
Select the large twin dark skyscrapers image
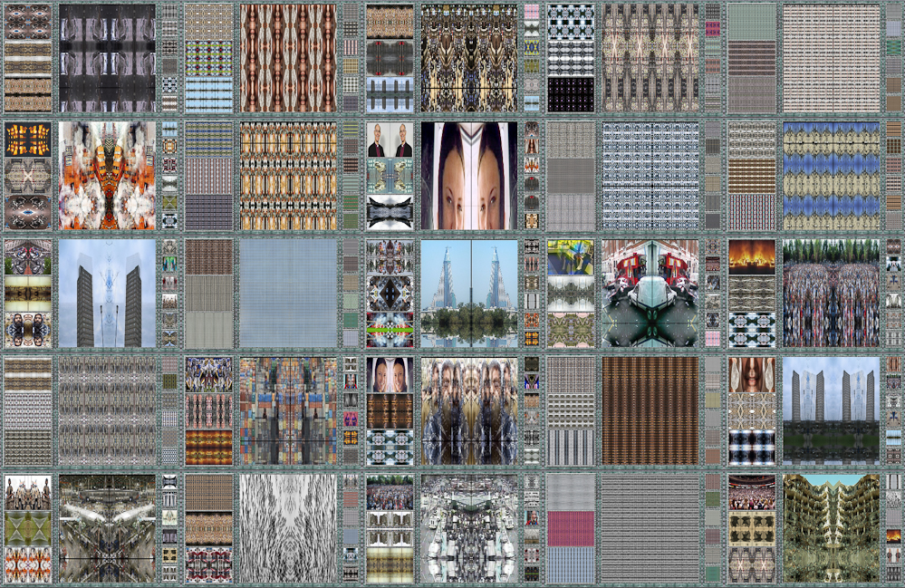pos(107,294)
